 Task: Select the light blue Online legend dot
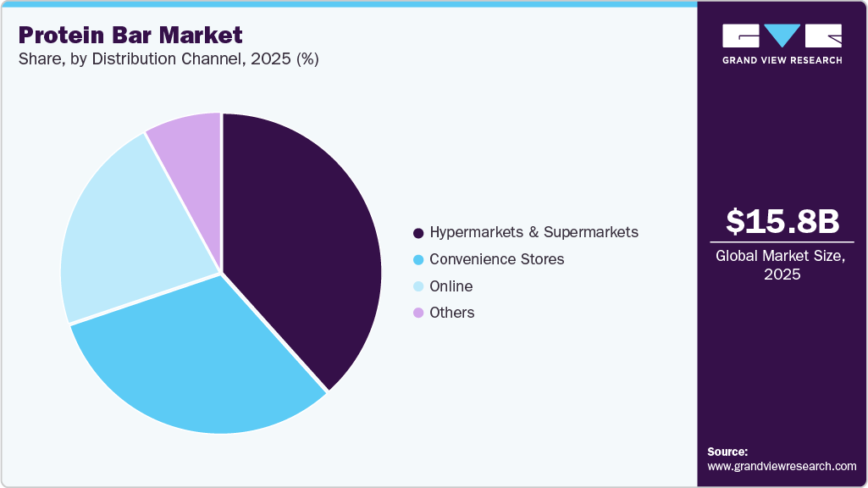pos(417,286)
